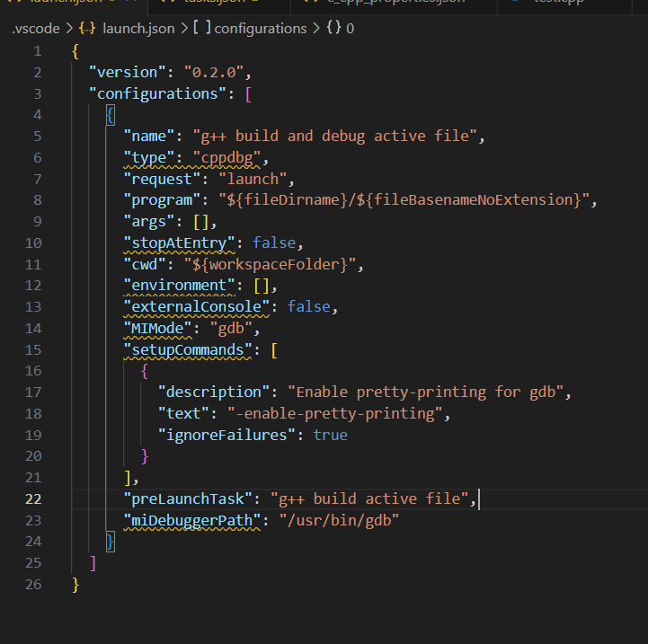
Task: Click the ignoreFailures true value
Action: pos(330,435)
